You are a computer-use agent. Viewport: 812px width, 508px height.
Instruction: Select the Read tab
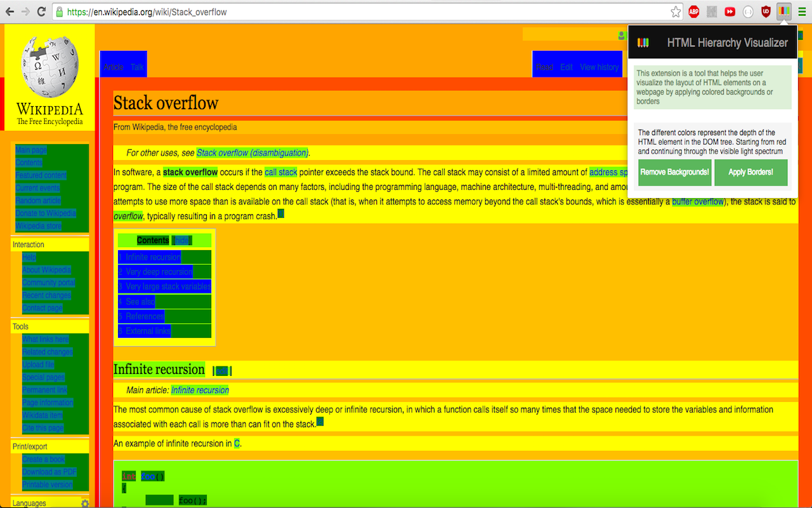(544, 67)
